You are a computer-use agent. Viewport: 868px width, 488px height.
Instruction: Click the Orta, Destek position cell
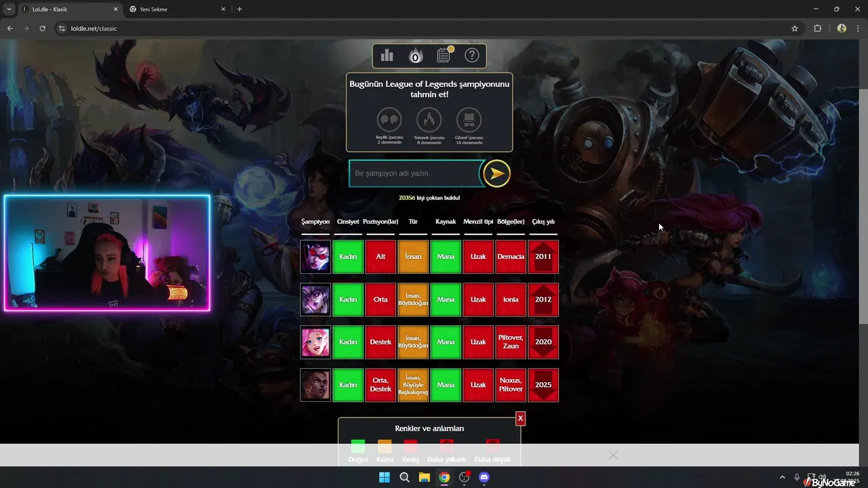(380, 385)
